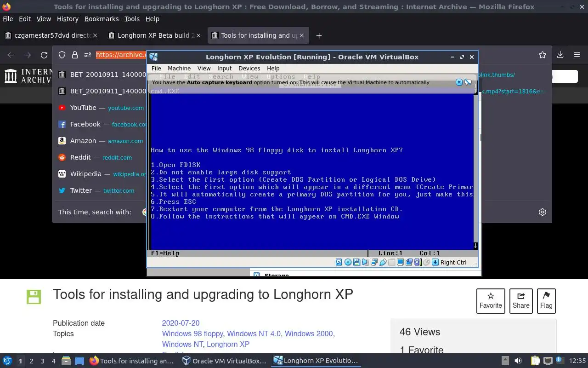This screenshot has width=588, height=368.
Task: Open Firefox downloads panel
Action: [x=560, y=55]
